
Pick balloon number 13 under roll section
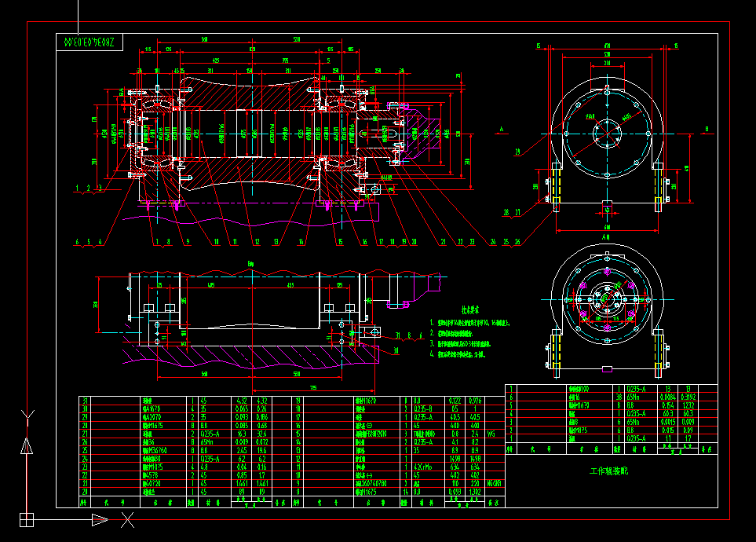276,242
